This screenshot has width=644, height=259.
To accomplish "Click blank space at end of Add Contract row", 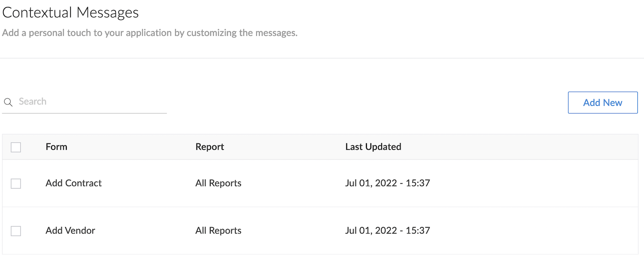I will click(x=534, y=183).
